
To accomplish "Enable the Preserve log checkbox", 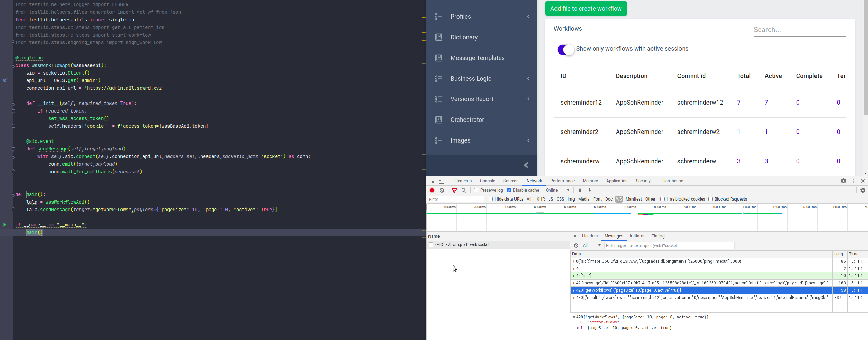I will pyautogui.click(x=476, y=190).
